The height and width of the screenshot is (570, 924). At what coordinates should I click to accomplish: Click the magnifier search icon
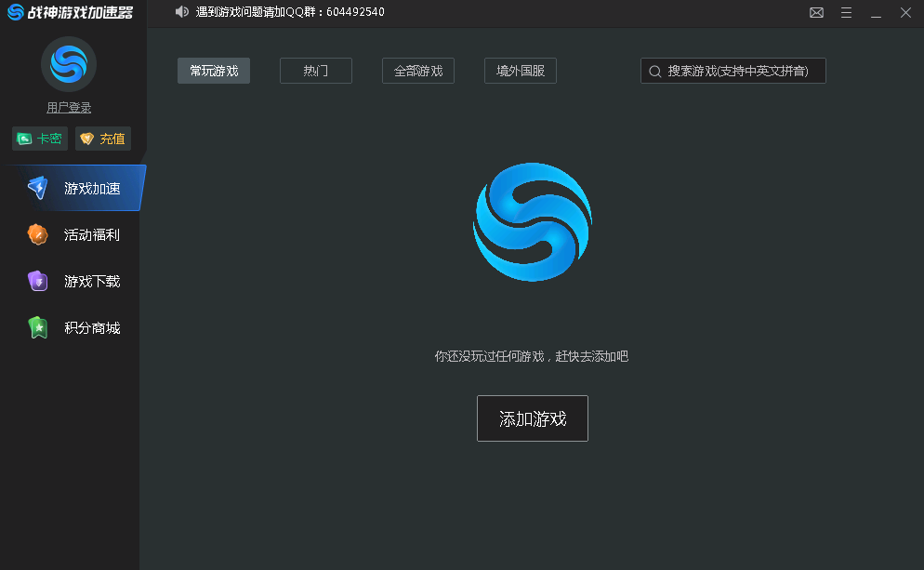pos(654,72)
